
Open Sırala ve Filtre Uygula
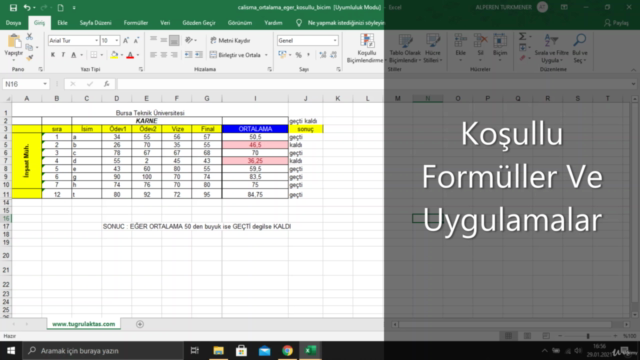(x=551, y=48)
